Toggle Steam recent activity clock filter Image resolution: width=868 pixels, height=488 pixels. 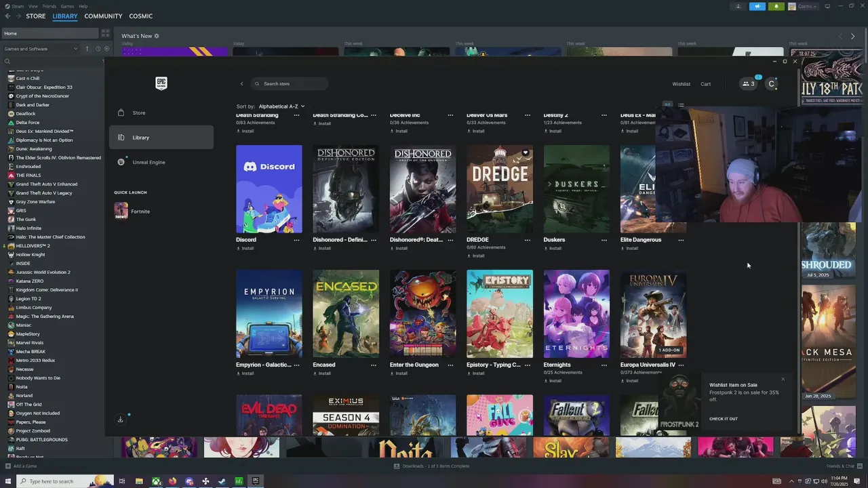[98, 49]
